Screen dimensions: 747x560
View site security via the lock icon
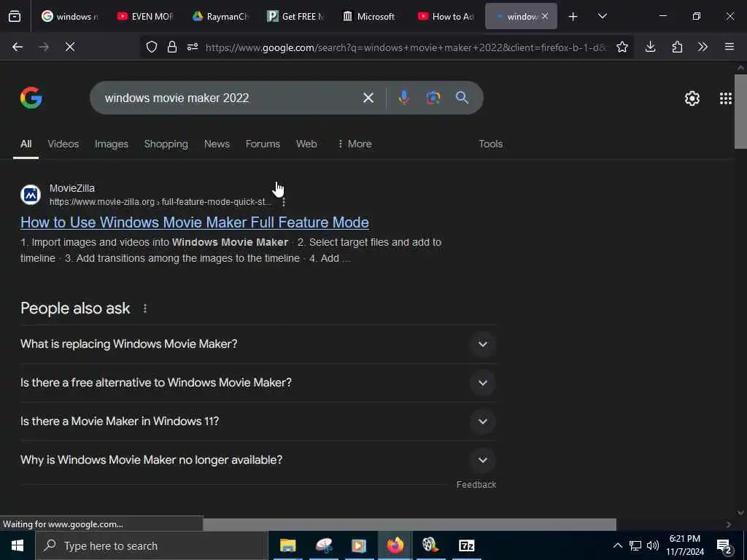[172, 47]
